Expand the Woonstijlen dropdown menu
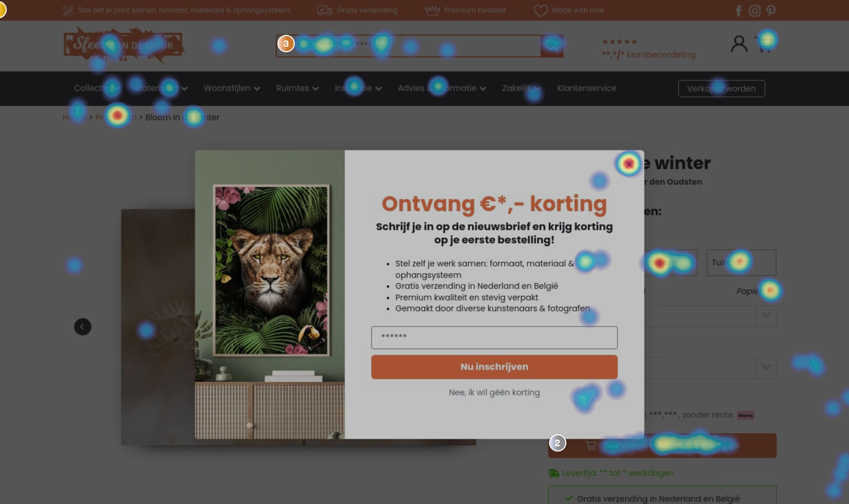This screenshot has height=504, width=849. pos(232,88)
